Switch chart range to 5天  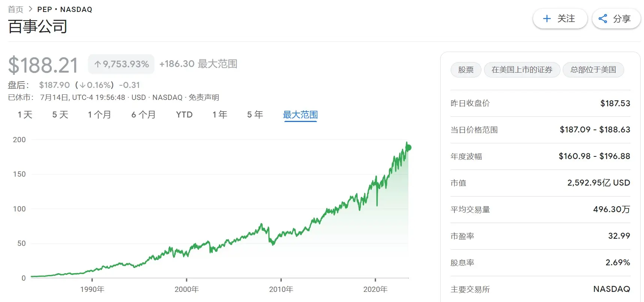(x=60, y=115)
